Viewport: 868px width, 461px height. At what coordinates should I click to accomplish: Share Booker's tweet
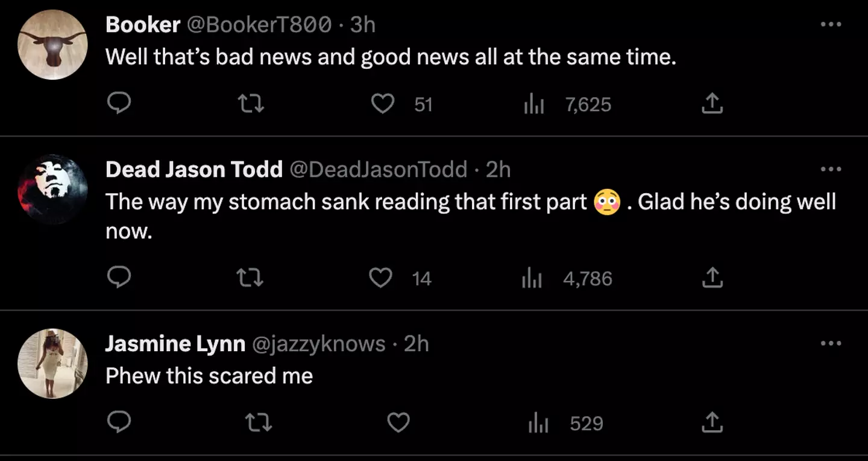712,104
